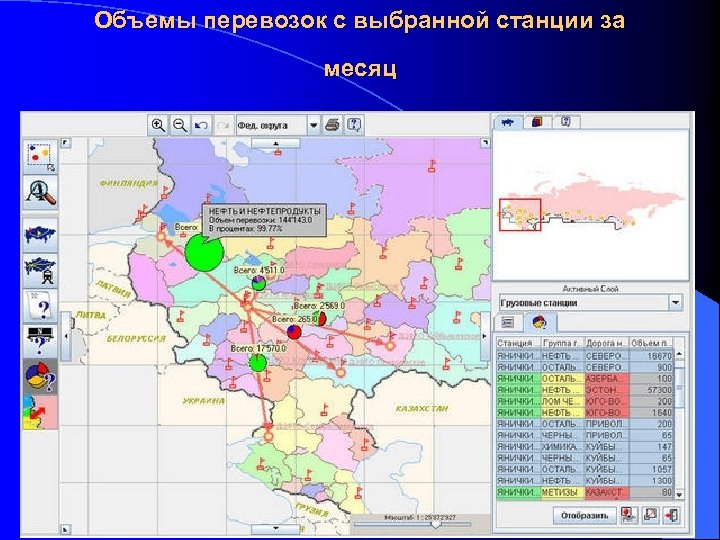
Task: Pan map right with the right arrow
Action: [484, 336]
